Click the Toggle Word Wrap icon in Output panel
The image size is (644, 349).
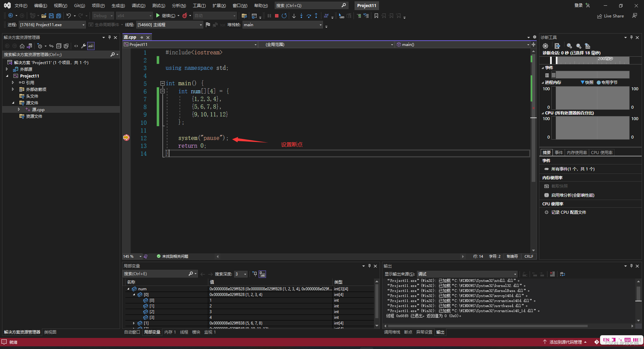[562, 274]
